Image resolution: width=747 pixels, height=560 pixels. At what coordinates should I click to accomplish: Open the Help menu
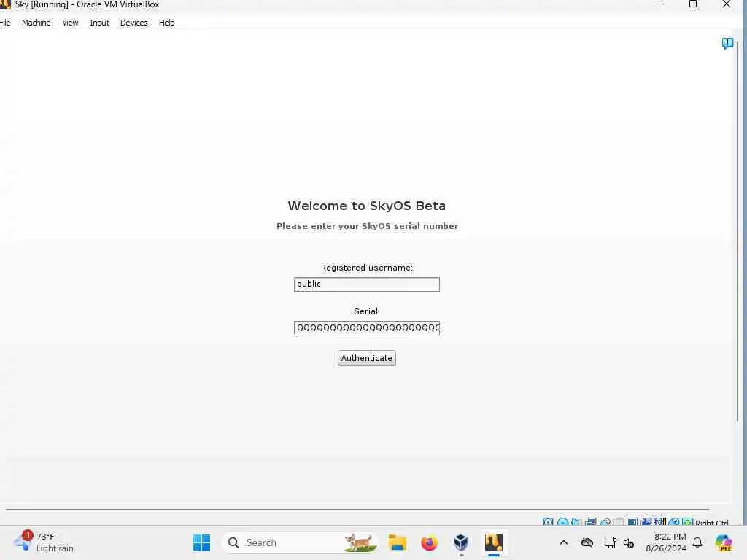[x=167, y=23]
